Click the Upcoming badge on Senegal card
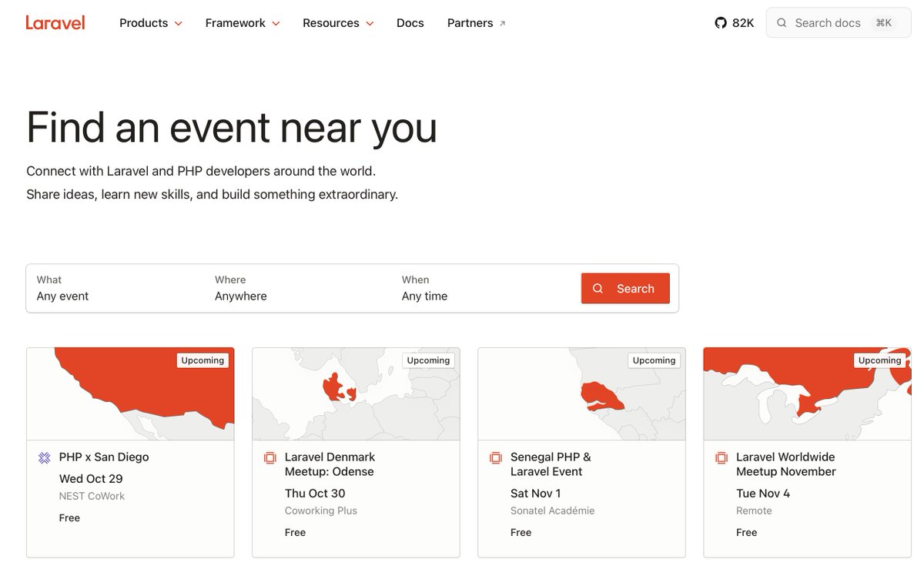The height and width of the screenshot is (576, 924). (x=654, y=360)
